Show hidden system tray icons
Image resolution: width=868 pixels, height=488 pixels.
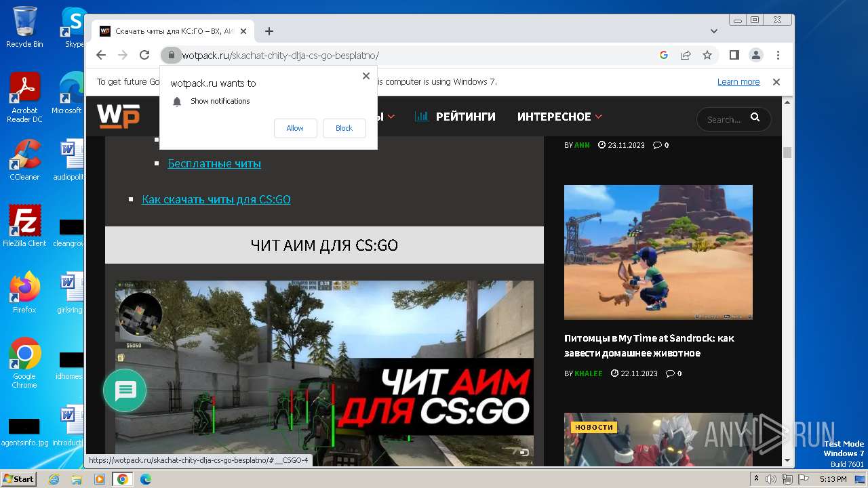(x=757, y=479)
